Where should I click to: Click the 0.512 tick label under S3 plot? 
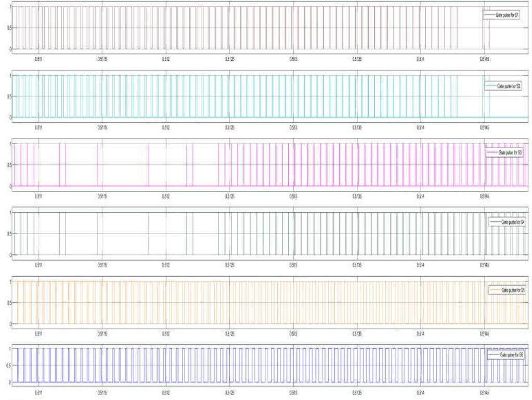tap(165, 196)
